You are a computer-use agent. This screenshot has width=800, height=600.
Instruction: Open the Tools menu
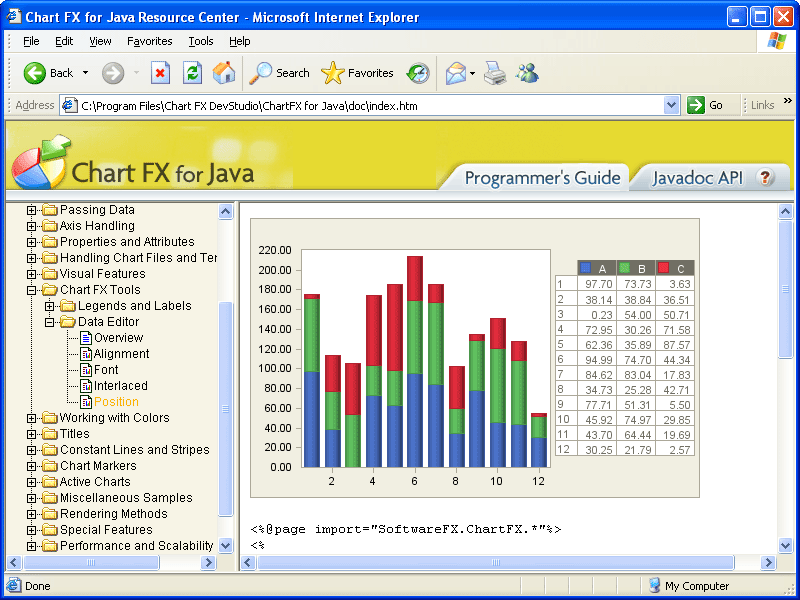tap(202, 41)
